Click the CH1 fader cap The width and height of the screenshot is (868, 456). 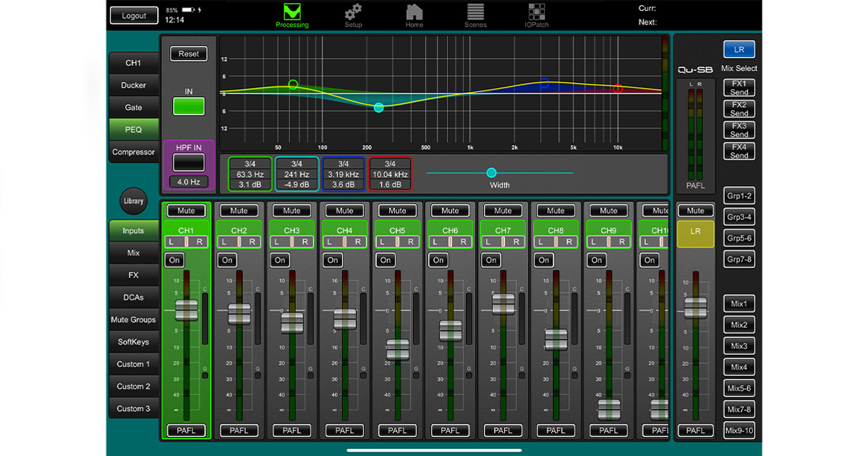click(186, 310)
